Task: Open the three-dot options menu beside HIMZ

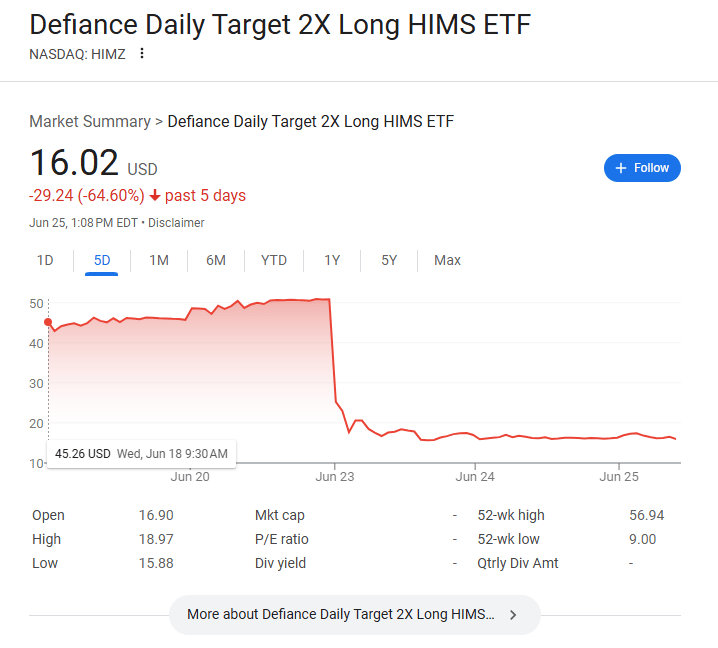Action: pyautogui.click(x=142, y=54)
